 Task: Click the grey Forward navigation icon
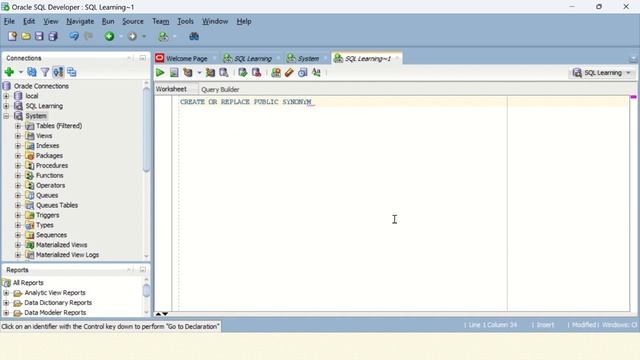[132, 36]
